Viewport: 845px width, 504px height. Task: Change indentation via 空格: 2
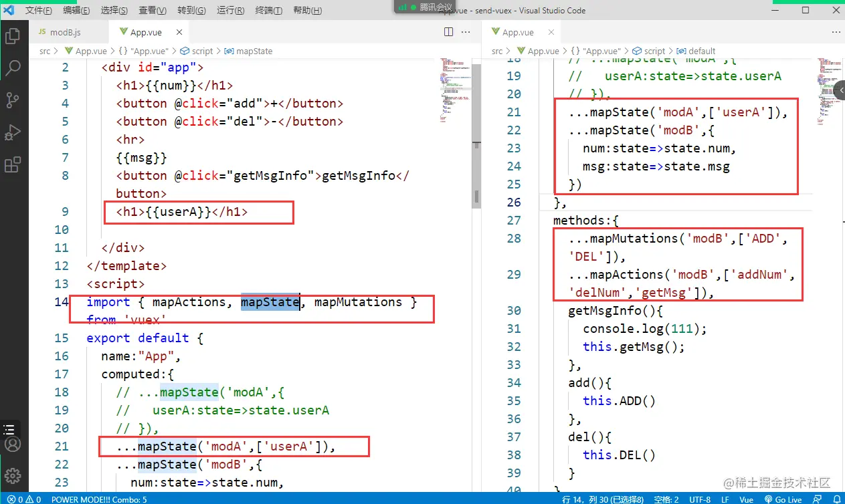tap(666, 499)
